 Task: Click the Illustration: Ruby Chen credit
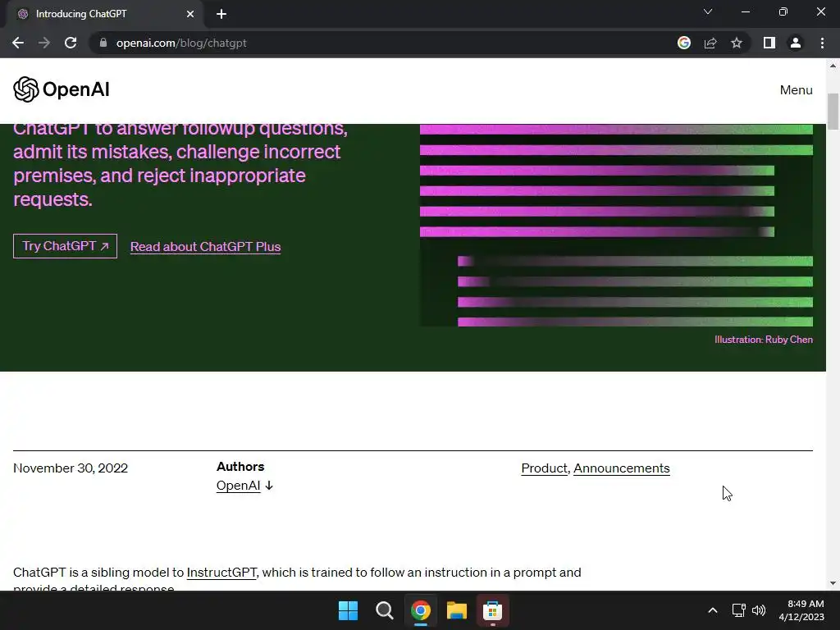tap(764, 340)
